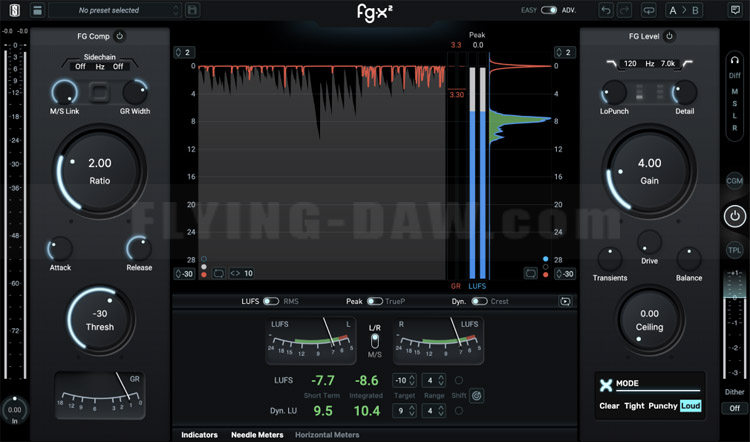
Task: Open the Horizontal Meters tab
Action: click(x=327, y=435)
